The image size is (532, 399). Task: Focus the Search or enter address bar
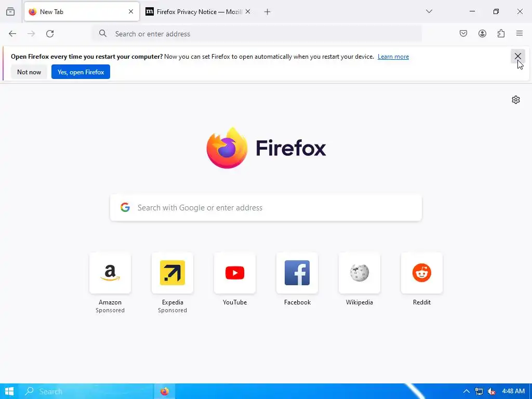coord(257,34)
